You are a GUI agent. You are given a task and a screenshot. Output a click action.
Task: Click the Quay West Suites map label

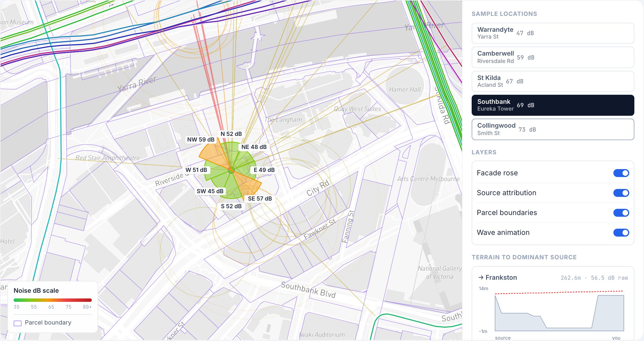[357, 109]
